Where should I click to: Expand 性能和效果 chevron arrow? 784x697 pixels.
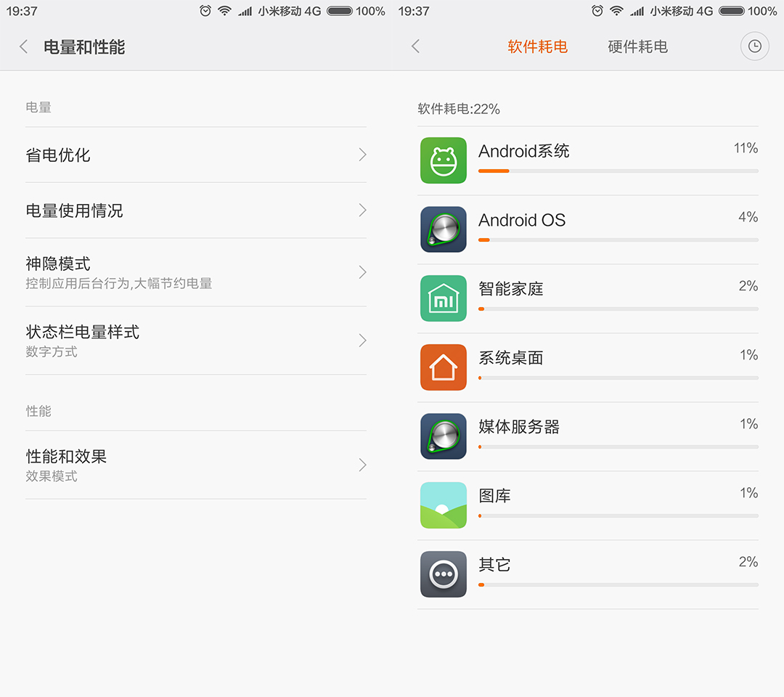click(362, 465)
